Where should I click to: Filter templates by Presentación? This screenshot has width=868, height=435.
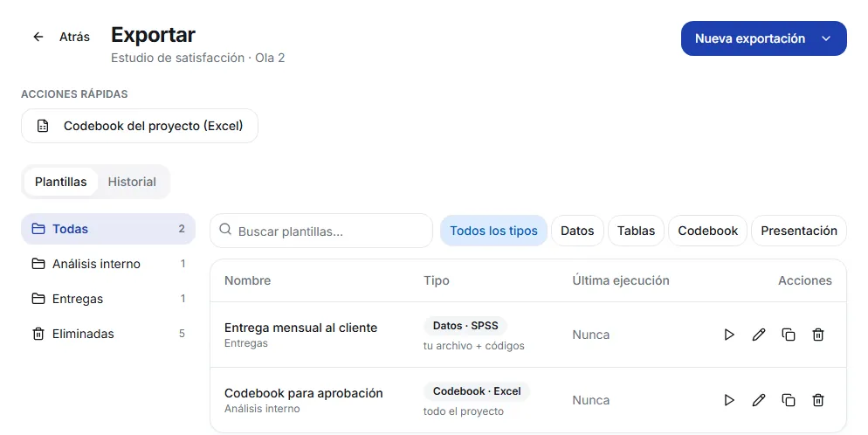(x=799, y=231)
